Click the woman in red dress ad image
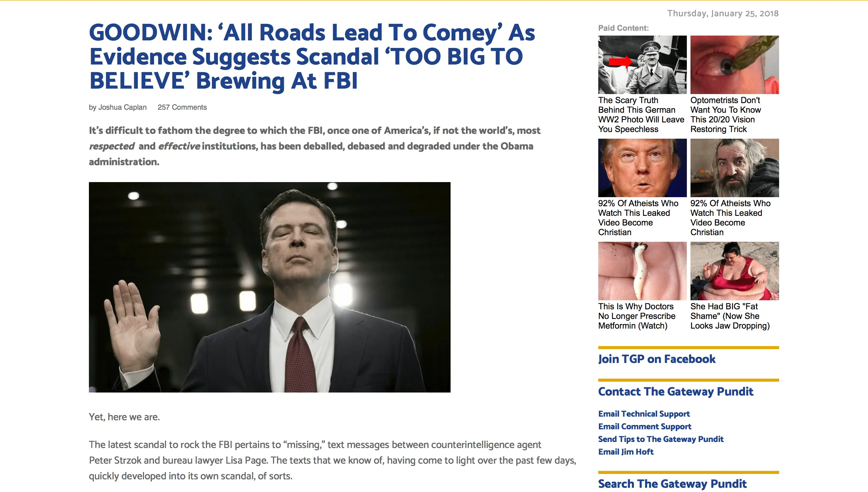Viewport: 868px width, 492px height. click(x=734, y=271)
